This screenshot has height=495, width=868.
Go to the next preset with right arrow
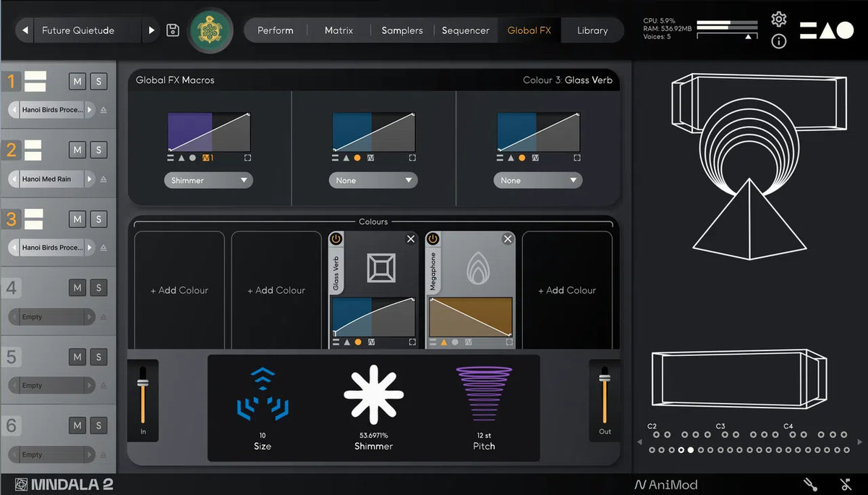coord(151,30)
